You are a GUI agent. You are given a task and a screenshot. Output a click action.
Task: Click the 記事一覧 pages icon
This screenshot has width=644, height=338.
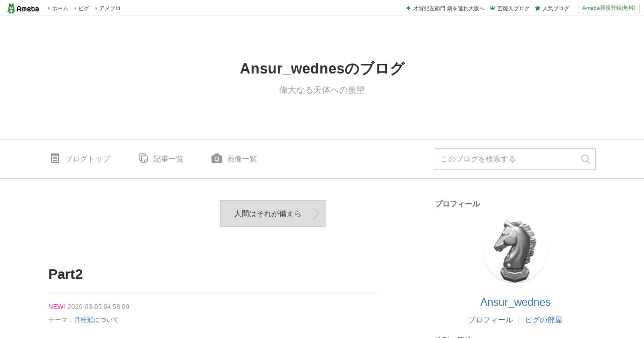[x=143, y=158]
